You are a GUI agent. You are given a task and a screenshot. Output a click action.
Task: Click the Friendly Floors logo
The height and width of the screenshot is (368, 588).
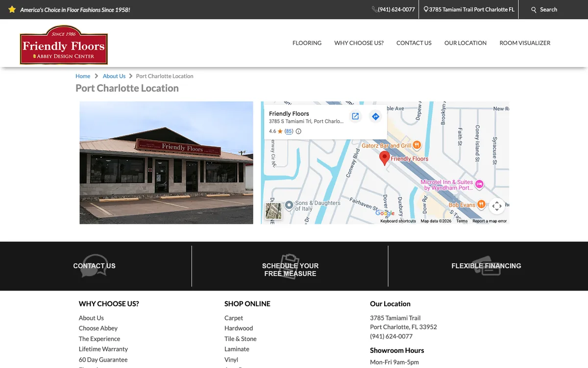(x=64, y=45)
